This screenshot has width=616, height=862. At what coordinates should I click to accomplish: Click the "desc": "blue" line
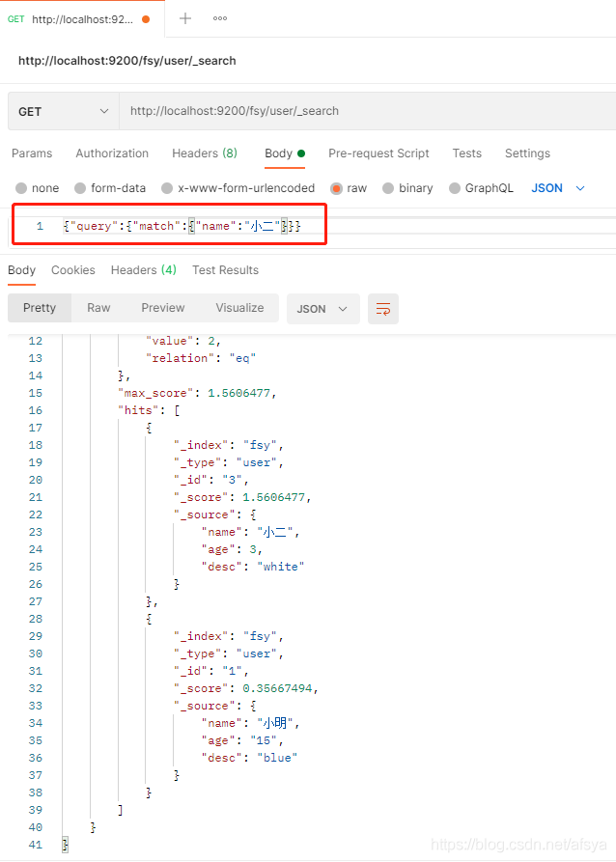coord(250,758)
